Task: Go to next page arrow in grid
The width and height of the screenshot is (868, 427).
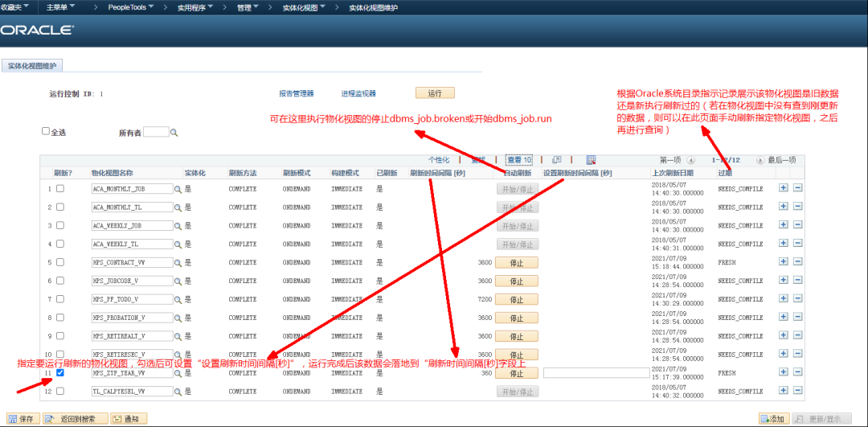Action: click(760, 160)
